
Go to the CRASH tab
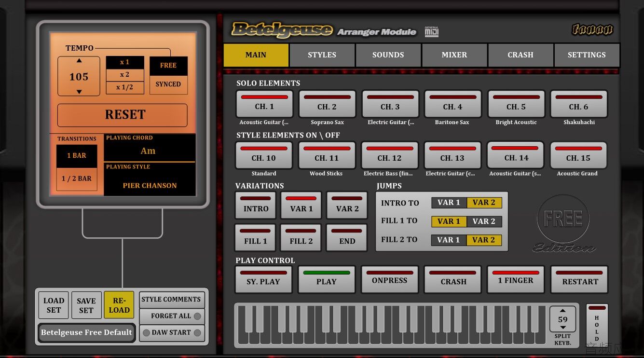(521, 55)
